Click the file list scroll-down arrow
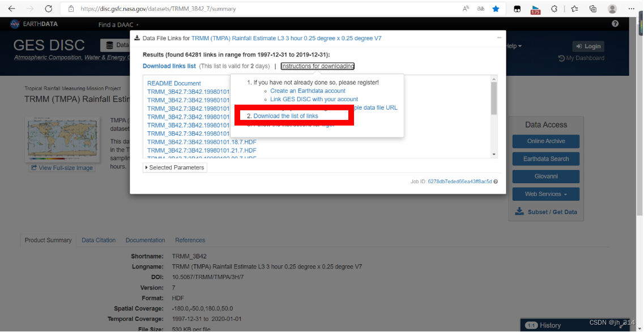 494,154
